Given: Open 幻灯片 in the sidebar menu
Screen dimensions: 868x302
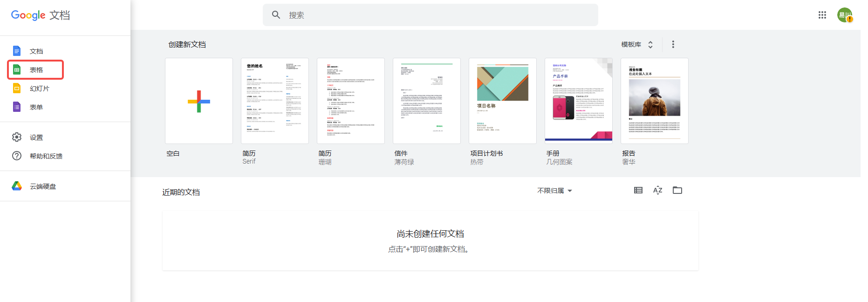Looking at the screenshot, I should coord(40,89).
